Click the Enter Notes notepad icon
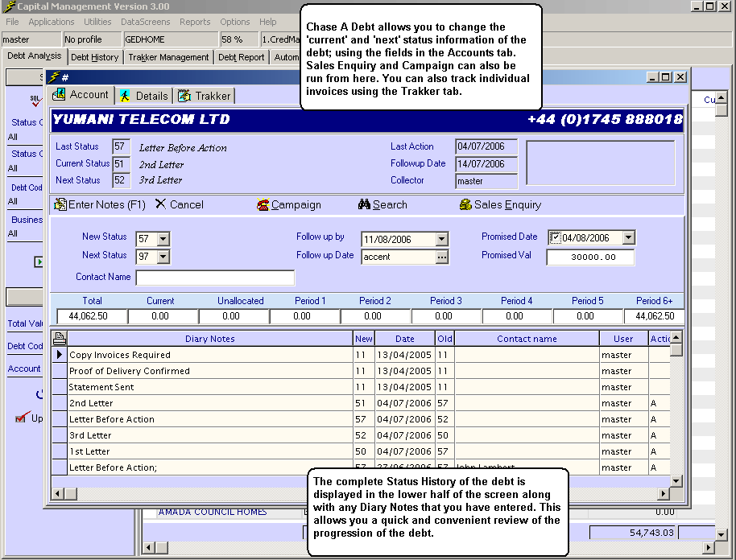Image resolution: width=736 pixels, height=560 pixels. click(60, 204)
